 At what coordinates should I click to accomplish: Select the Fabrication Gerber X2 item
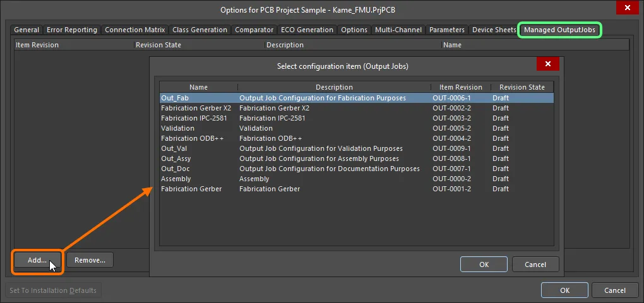[x=196, y=108]
